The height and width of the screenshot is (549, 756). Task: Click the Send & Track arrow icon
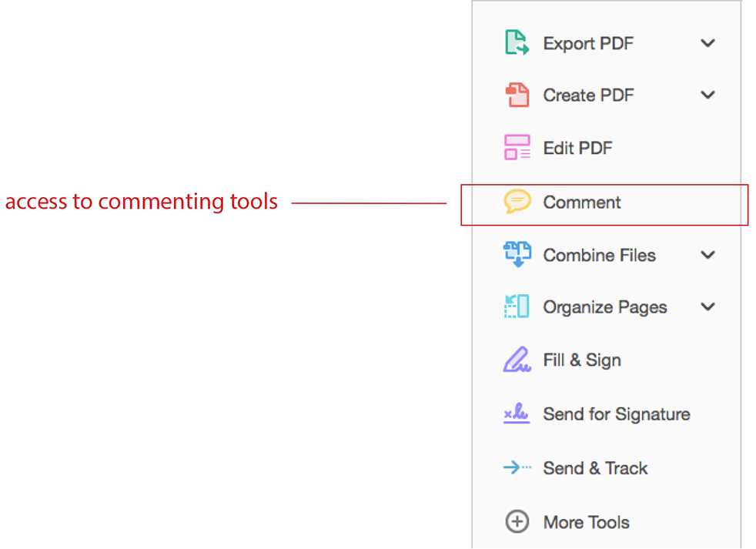point(517,467)
